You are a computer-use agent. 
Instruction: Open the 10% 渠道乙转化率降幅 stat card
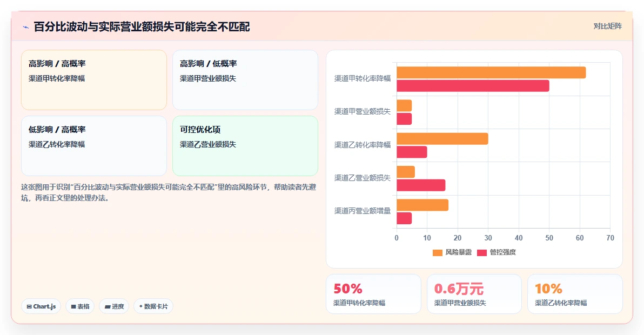tap(575, 294)
